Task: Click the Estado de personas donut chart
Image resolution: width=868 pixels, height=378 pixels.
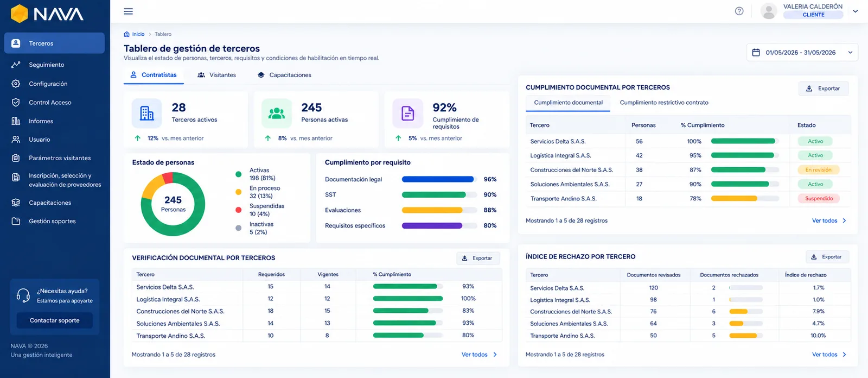Action: pyautogui.click(x=173, y=204)
